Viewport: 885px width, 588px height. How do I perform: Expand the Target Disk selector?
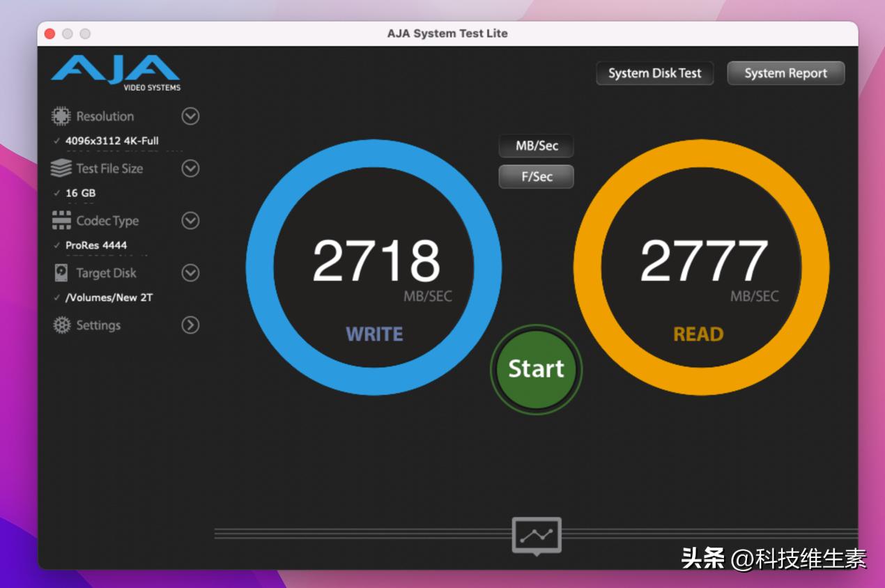tap(190, 273)
